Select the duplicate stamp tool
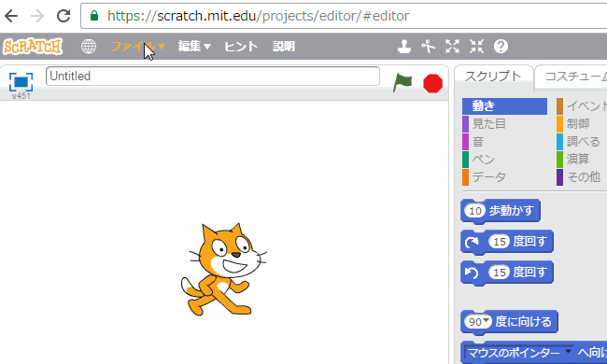 point(404,47)
